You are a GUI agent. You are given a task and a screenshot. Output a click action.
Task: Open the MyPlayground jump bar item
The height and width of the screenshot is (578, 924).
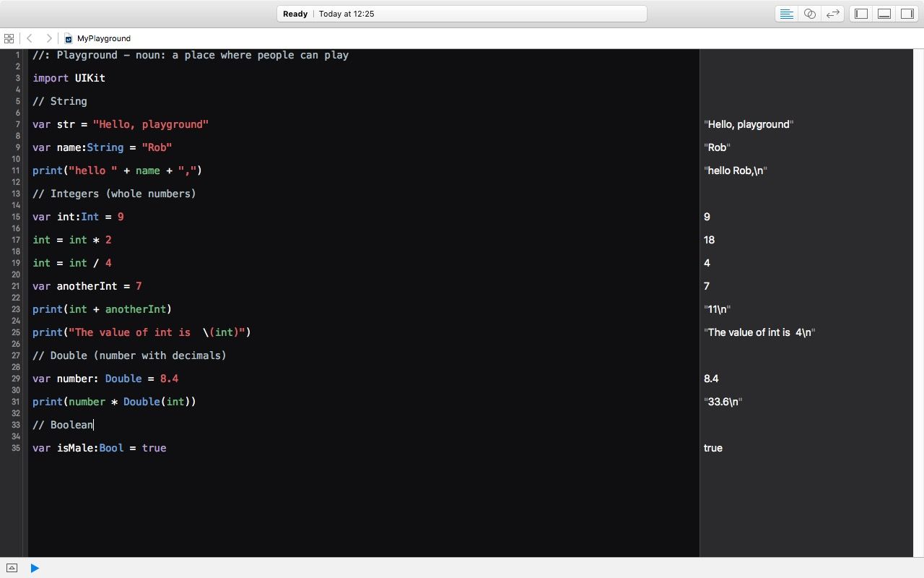pos(103,39)
